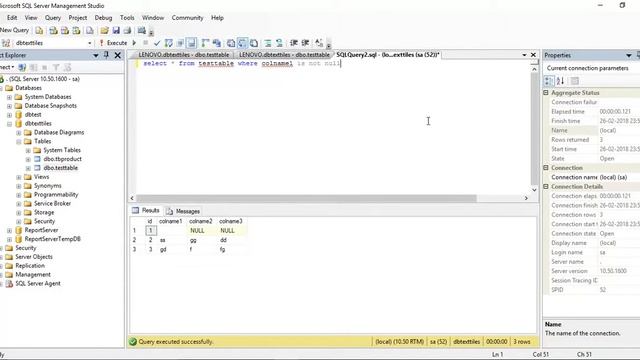Collapse the Connection Details section
The width and height of the screenshot is (640, 360).
[x=546, y=187]
